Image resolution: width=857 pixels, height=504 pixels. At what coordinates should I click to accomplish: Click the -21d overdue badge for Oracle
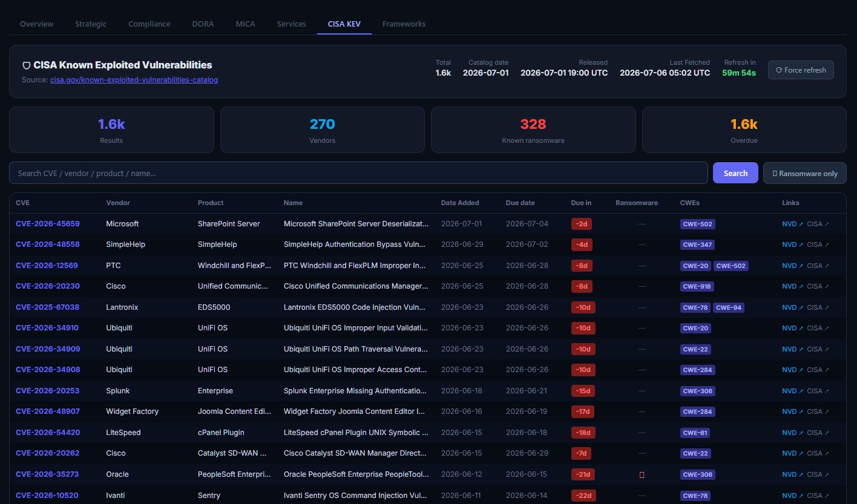(583, 474)
